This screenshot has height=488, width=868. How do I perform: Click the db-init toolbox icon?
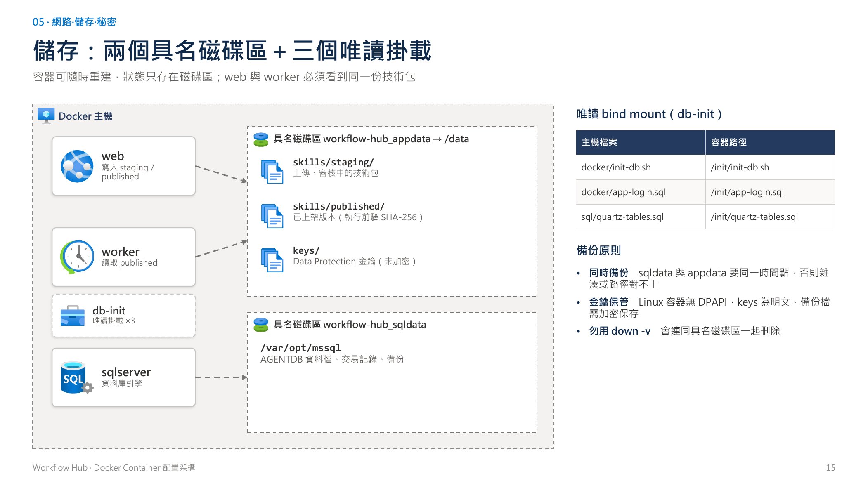72,316
